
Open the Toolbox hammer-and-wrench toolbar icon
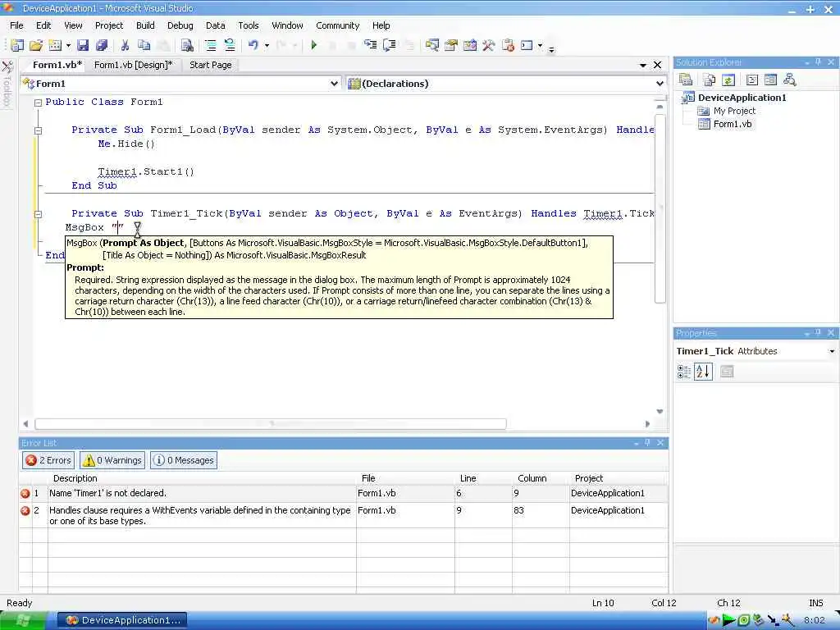489,46
